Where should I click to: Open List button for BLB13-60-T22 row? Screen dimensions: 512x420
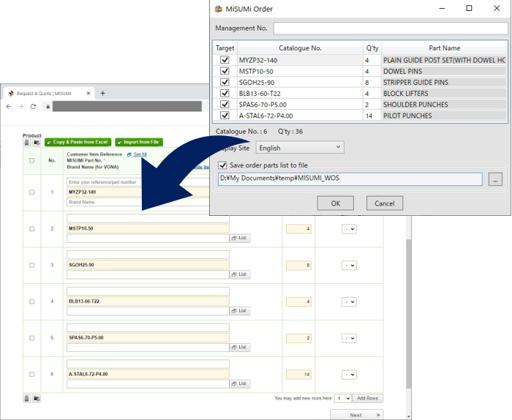click(x=240, y=311)
